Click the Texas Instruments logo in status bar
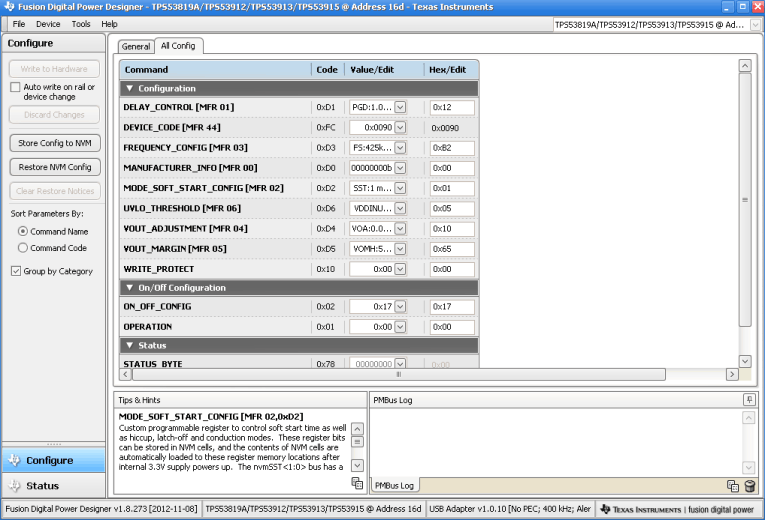Viewport: 765px width, 520px height. coord(677,509)
